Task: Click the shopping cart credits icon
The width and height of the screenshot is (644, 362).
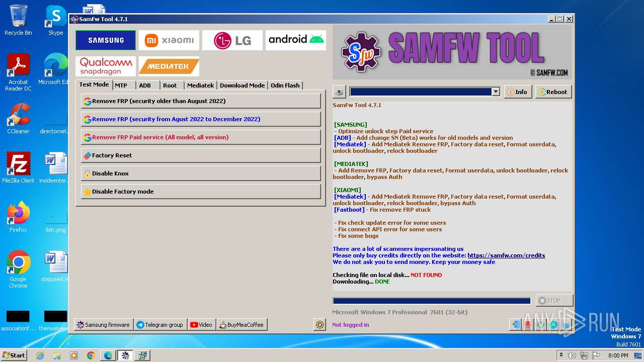Action: click(x=566, y=325)
